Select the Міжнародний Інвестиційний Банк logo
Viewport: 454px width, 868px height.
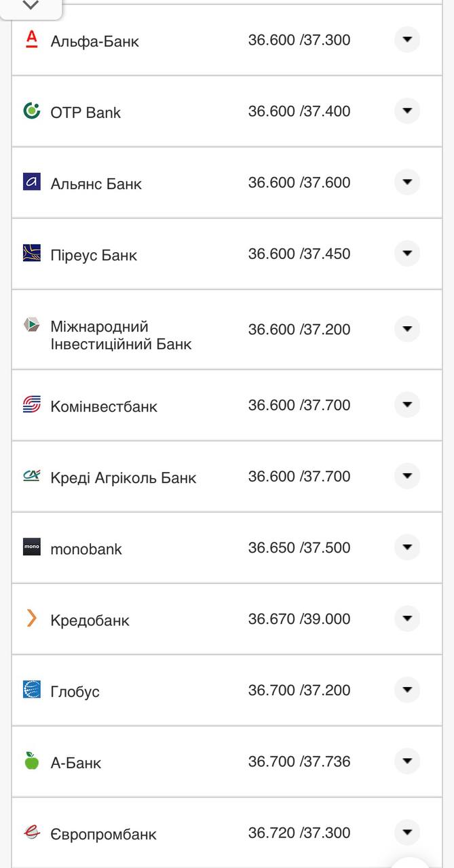[31, 325]
